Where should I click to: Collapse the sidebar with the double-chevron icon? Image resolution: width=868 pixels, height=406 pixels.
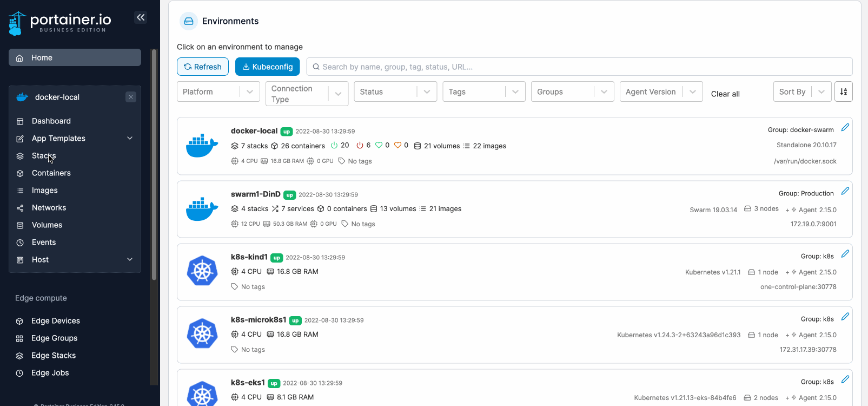click(141, 17)
